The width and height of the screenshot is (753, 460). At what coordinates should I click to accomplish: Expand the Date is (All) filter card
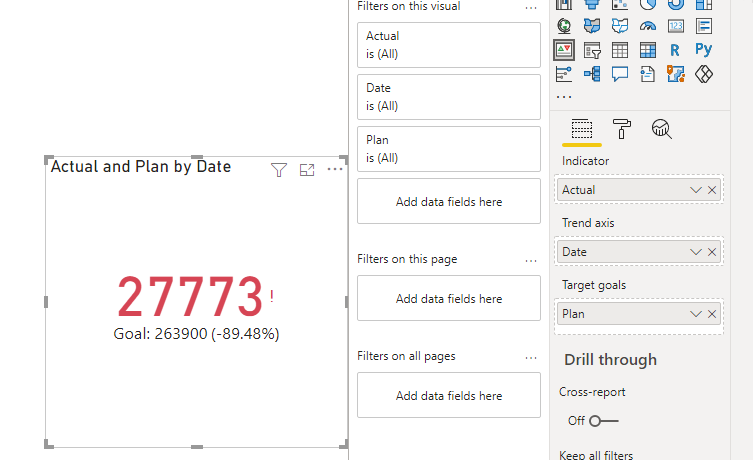click(x=449, y=97)
